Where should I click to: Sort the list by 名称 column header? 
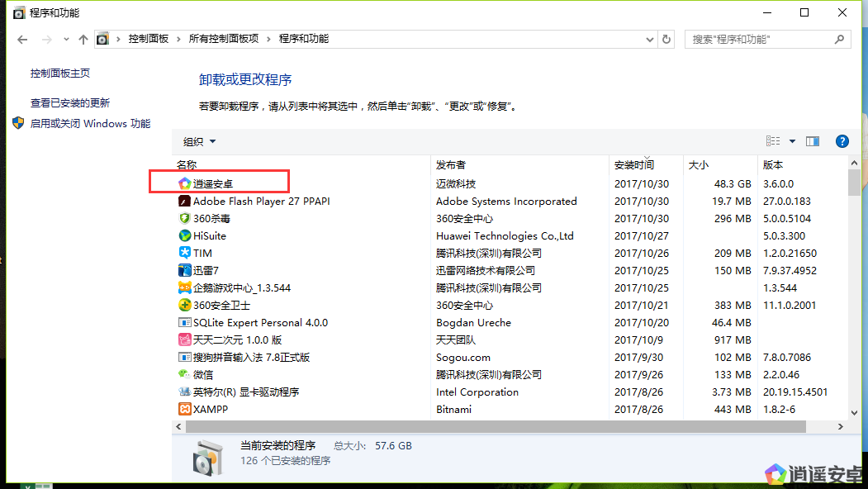coord(187,164)
